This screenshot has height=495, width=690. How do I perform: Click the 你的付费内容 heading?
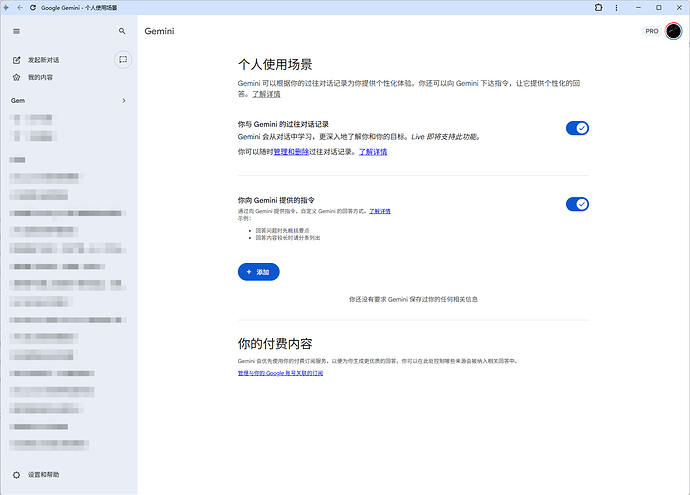[275, 344]
